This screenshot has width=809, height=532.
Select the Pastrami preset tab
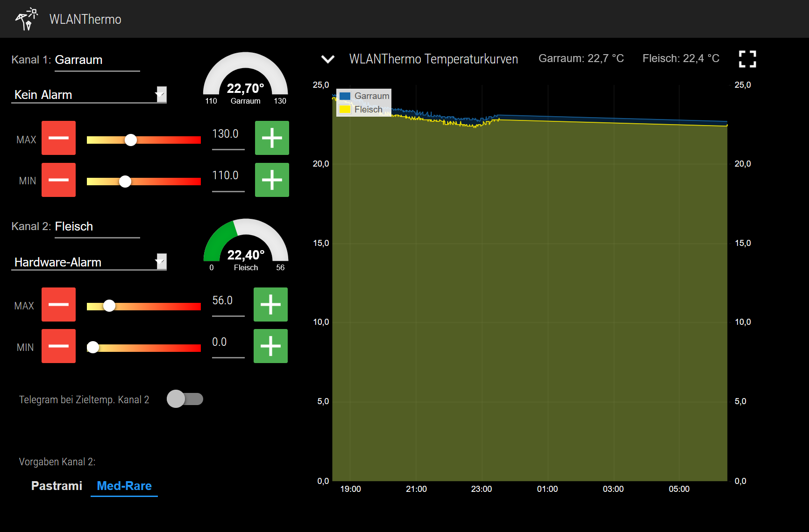tap(57, 486)
